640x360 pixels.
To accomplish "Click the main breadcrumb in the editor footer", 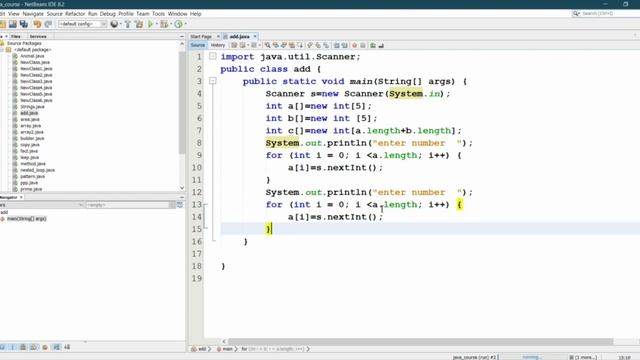I will (x=227, y=349).
